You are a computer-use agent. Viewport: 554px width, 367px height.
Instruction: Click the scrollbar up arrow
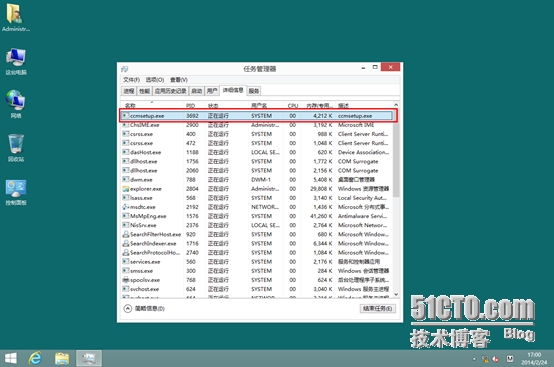point(396,105)
